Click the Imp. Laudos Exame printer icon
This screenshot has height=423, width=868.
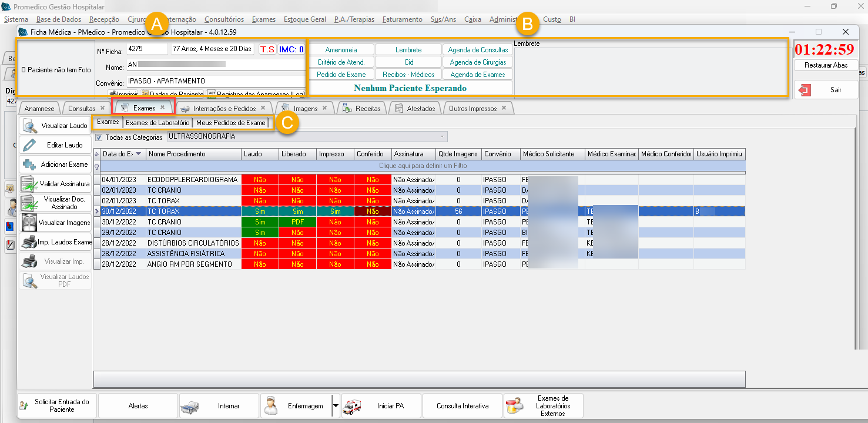click(29, 242)
